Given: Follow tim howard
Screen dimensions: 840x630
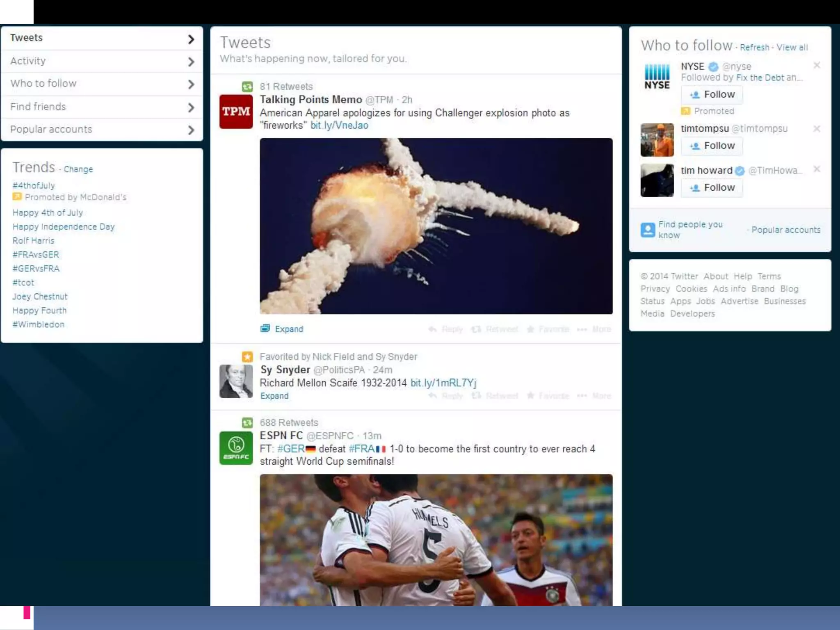Looking at the screenshot, I should pos(712,188).
